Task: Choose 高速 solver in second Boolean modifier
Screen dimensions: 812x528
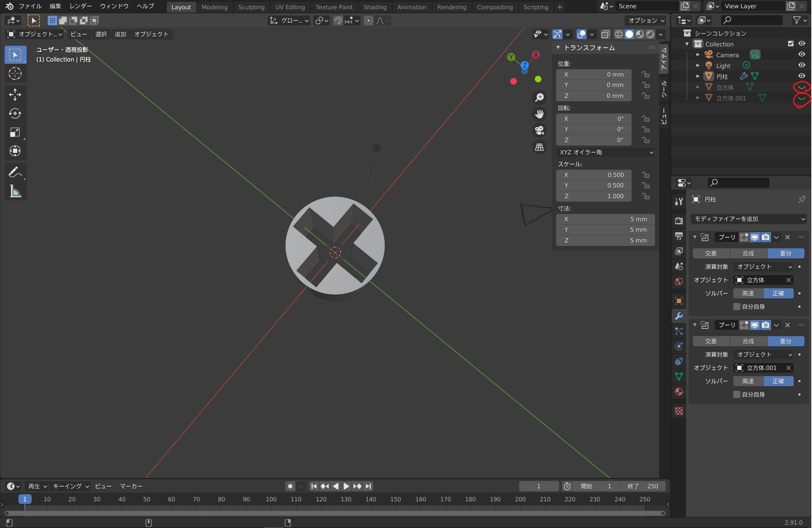Action: [x=748, y=381]
